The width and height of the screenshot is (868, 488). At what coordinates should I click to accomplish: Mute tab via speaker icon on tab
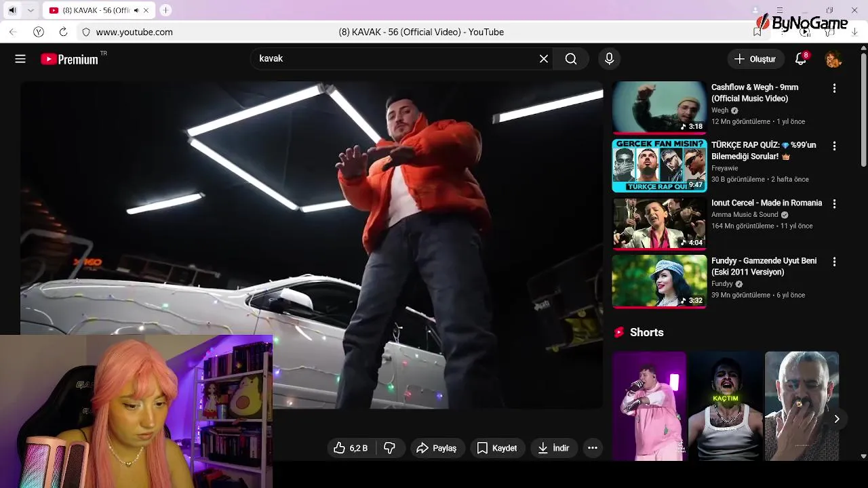pyautogui.click(x=136, y=10)
